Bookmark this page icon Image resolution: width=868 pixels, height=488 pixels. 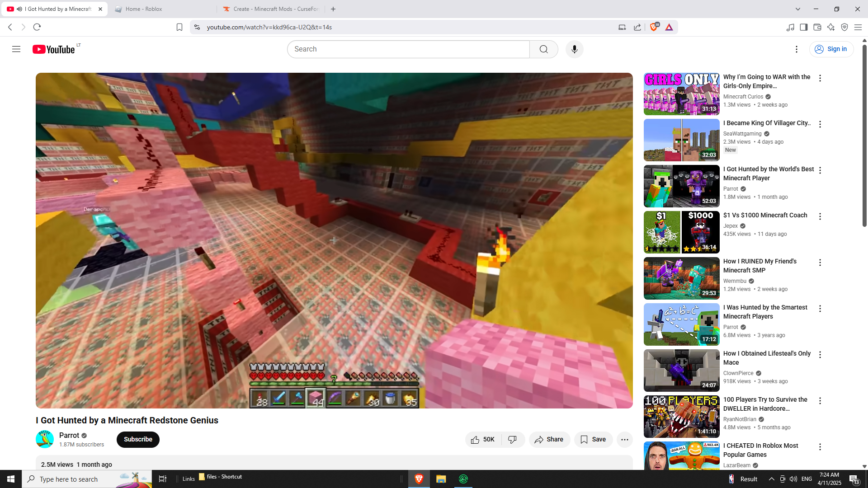pyautogui.click(x=179, y=27)
